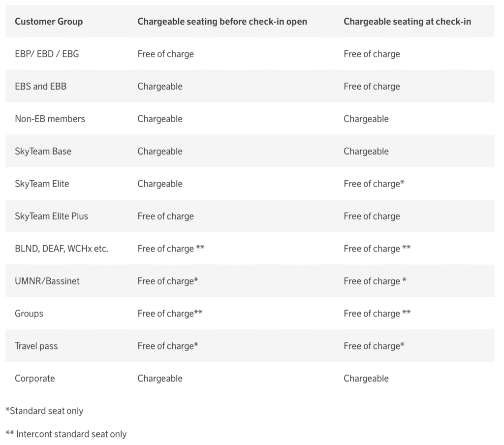Click the Groups row label
The height and width of the screenshot is (445, 504).
point(29,314)
